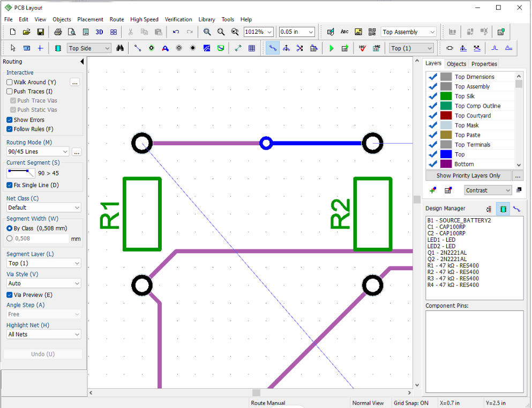Click ellipsis next to Walk Around
The width and height of the screenshot is (532, 408).
pos(75,82)
